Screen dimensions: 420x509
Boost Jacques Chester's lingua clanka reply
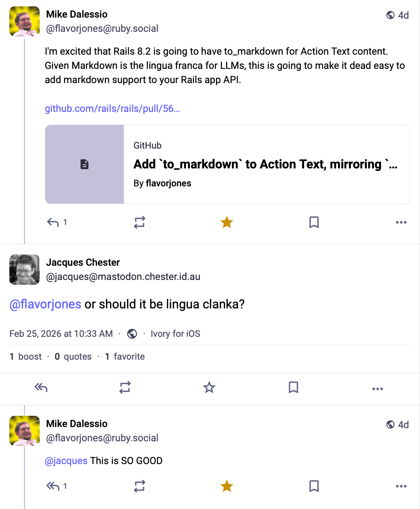125,388
